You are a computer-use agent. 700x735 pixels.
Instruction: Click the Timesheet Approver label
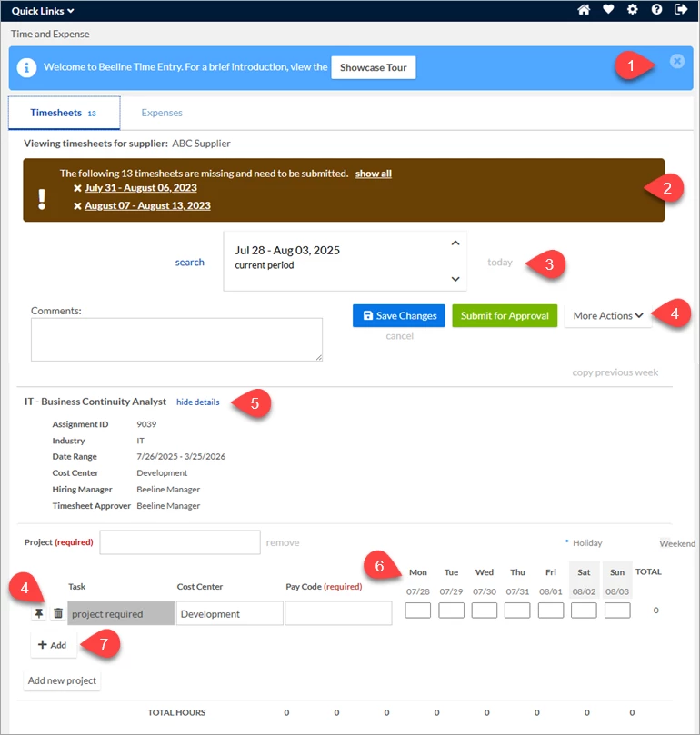click(x=92, y=506)
